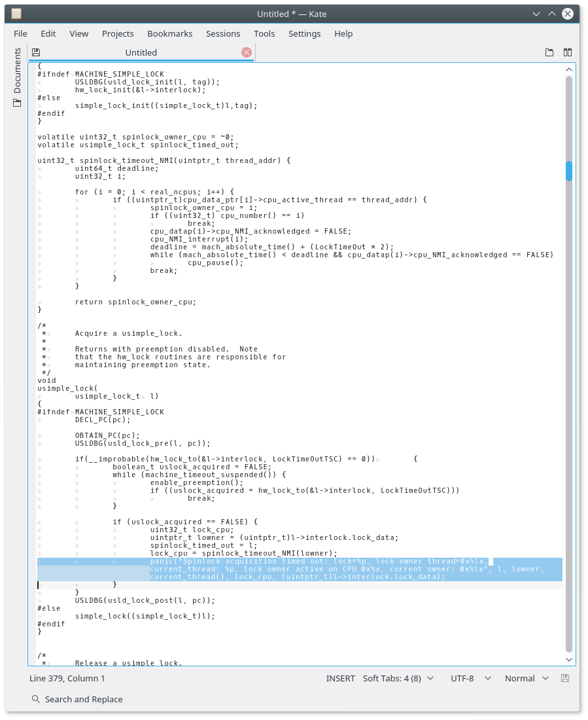Click the line 'DECL_PC(pc);'
The width and height of the screenshot is (588, 720).
point(103,420)
